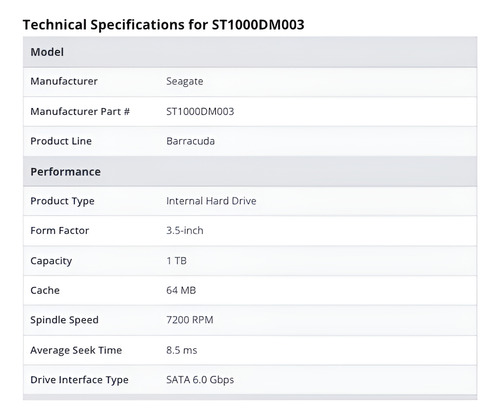Click the 'Product Type' label
This screenshot has width=500, height=419.
(x=62, y=201)
